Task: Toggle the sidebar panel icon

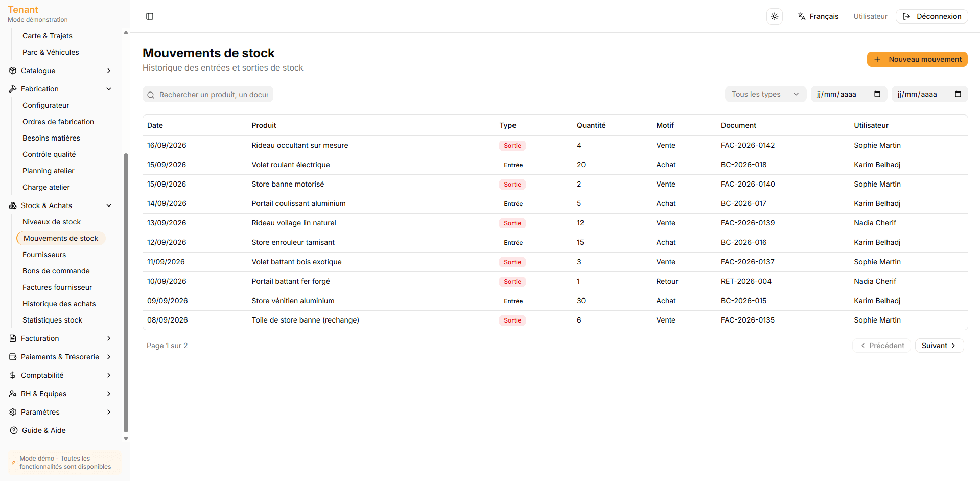Action: coord(150,16)
